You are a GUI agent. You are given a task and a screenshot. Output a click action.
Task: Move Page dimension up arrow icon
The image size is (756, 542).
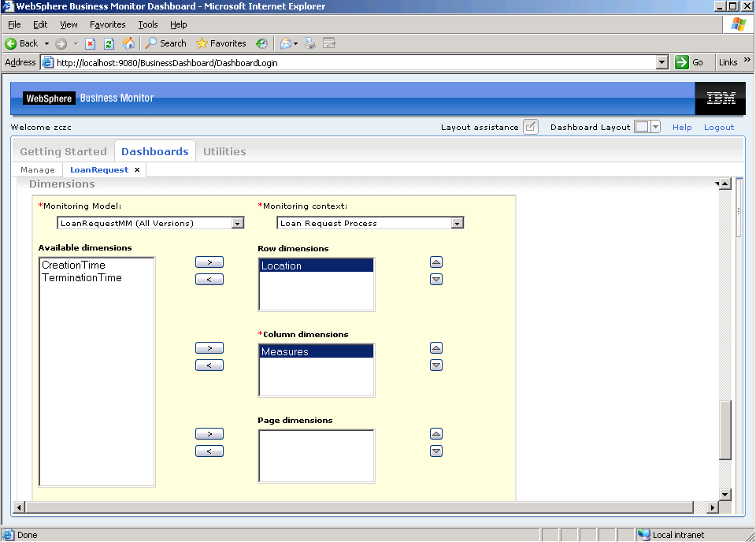pyautogui.click(x=436, y=434)
